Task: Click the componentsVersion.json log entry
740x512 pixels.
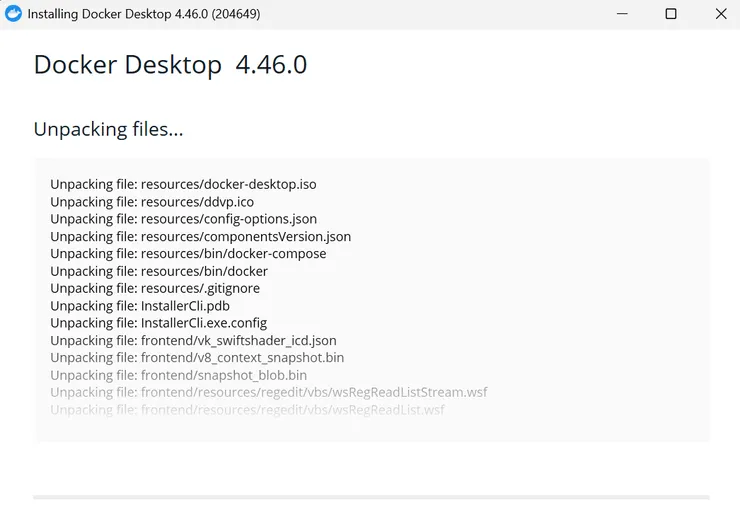Action: (200, 237)
